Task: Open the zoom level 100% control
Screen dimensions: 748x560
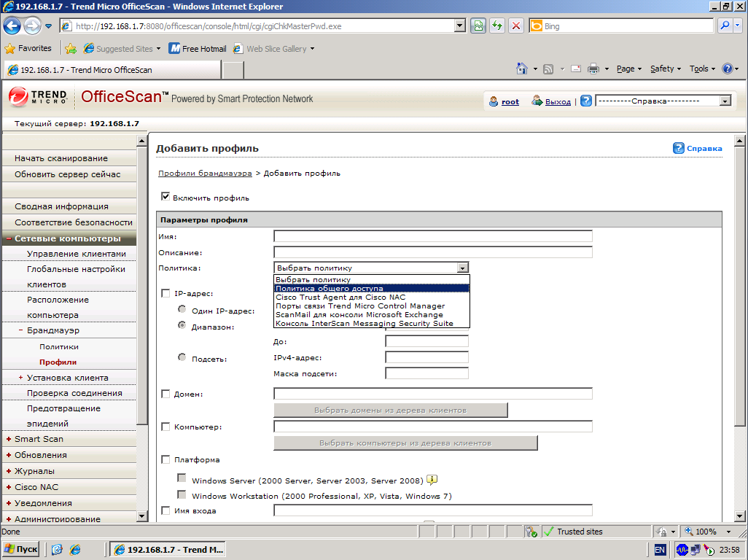Action: 709,532
